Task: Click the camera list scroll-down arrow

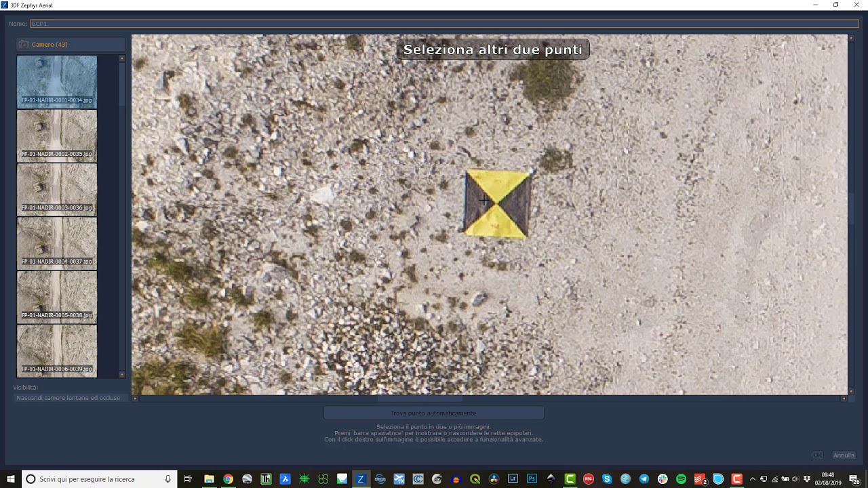Action: [x=122, y=374]
